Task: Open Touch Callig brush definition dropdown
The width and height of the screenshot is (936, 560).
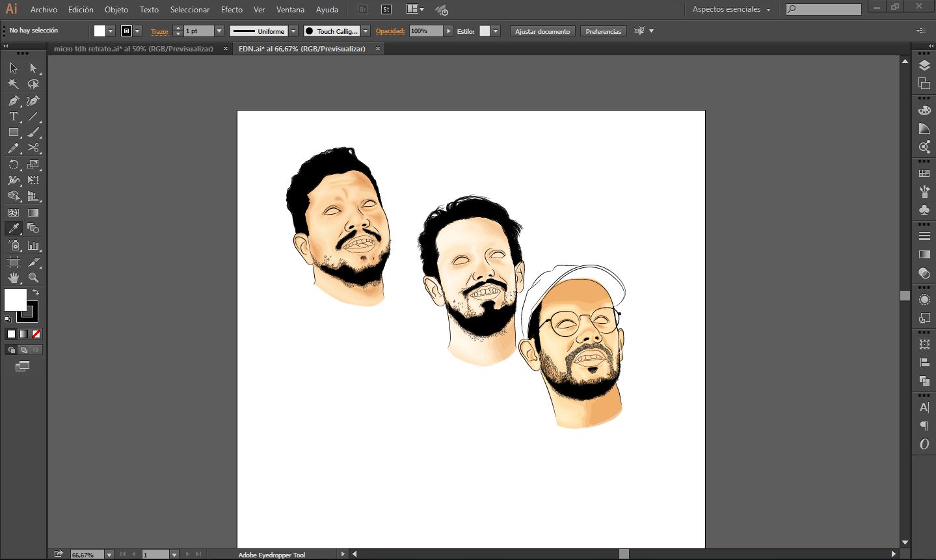Action: (366, 31)
